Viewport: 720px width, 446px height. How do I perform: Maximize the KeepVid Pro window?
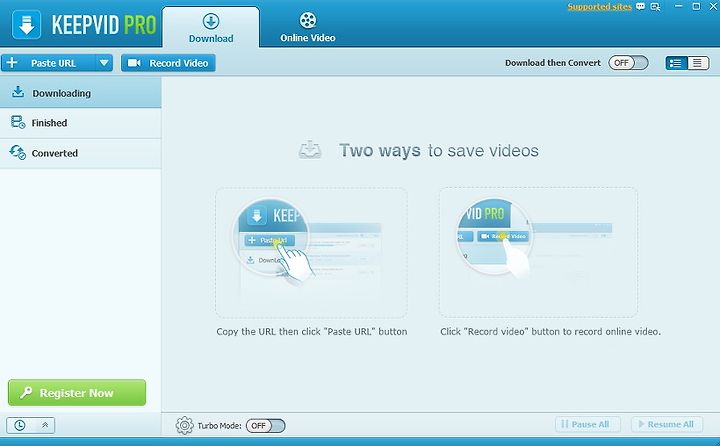[x=696, y=6]
